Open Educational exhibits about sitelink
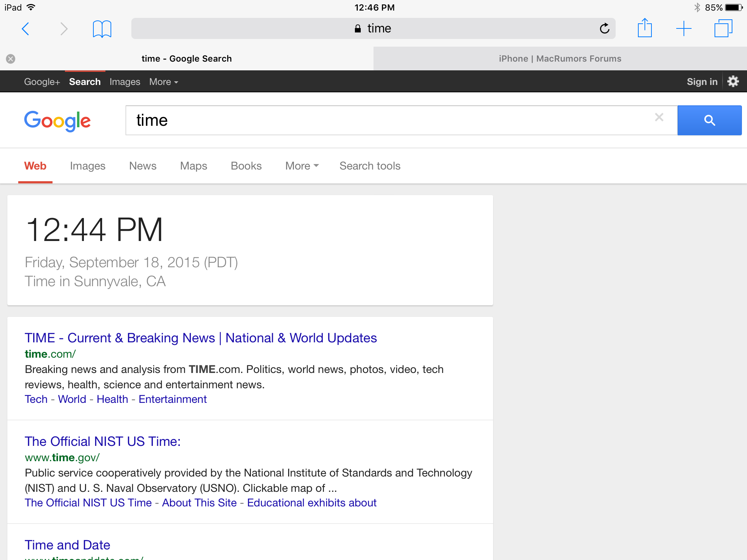Viewport: 747px width, 560px height. (x=312, y=503)
